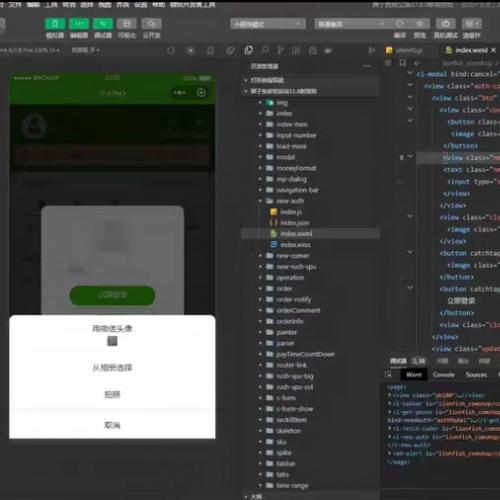Screen dimensions: 500x500
Task: Open index.wxss file in new-auth folder
Action: [x=295, y=245]
